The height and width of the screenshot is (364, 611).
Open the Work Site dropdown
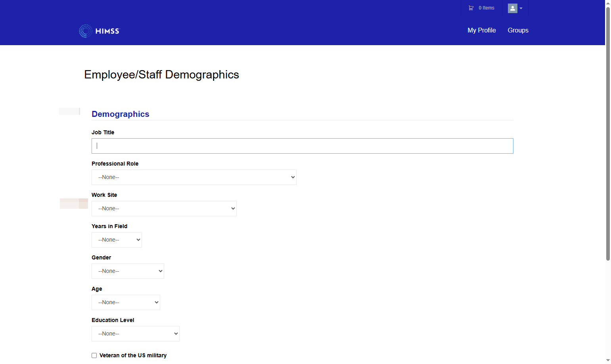[x=164, y=208]
